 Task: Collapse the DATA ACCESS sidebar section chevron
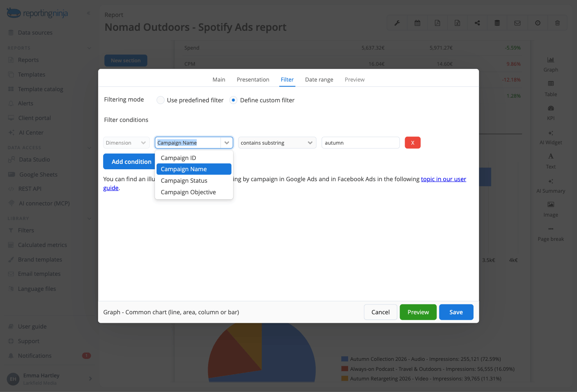pos(89,148)
